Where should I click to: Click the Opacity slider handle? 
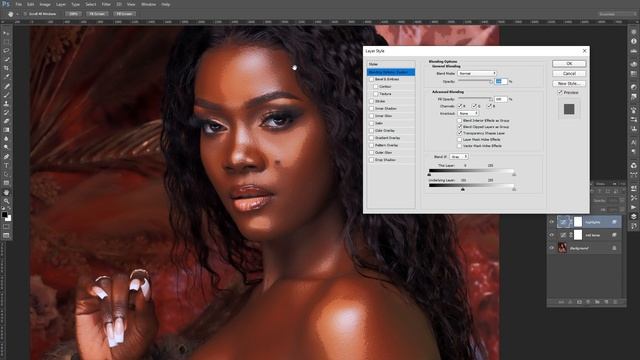tap(491, 82)
